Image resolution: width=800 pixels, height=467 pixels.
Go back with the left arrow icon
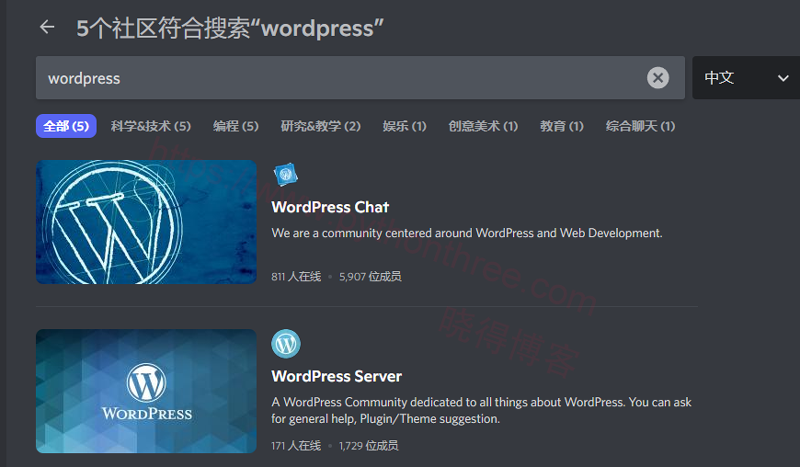coord(47,27)
